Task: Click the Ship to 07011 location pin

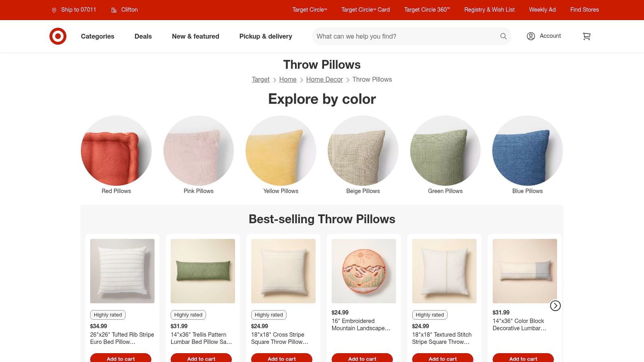Action: point(54,10)
